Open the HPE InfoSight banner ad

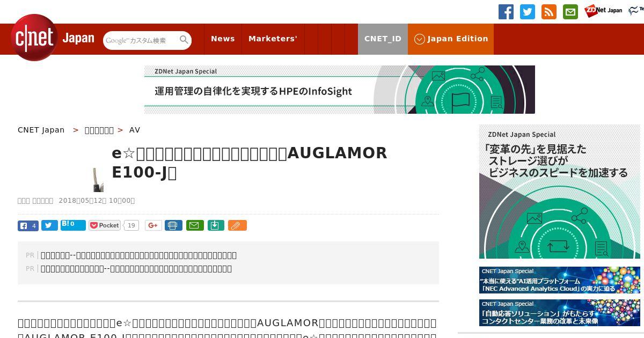[340, 90]
